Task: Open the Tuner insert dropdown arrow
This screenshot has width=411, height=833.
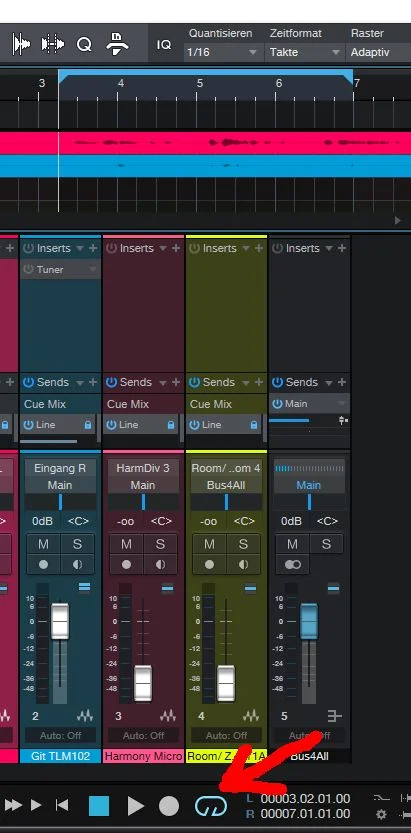Action: click(92, 270)
